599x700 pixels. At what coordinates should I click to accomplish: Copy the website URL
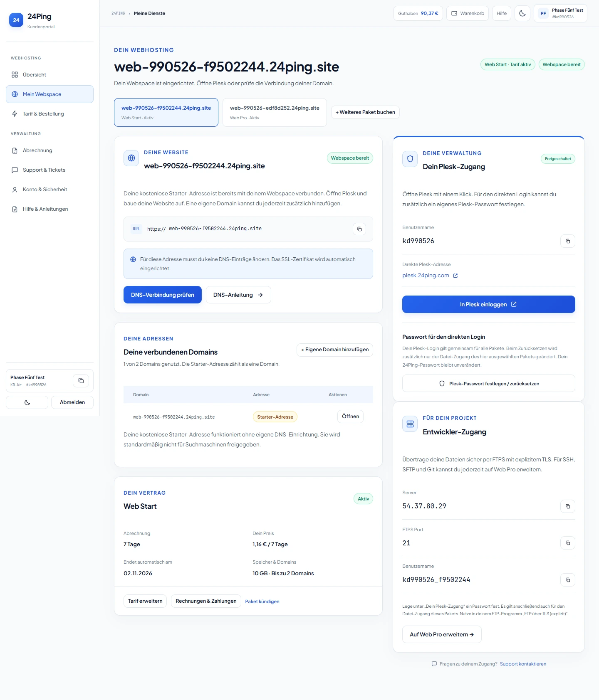pyautogui.click(x=359, y=229)
